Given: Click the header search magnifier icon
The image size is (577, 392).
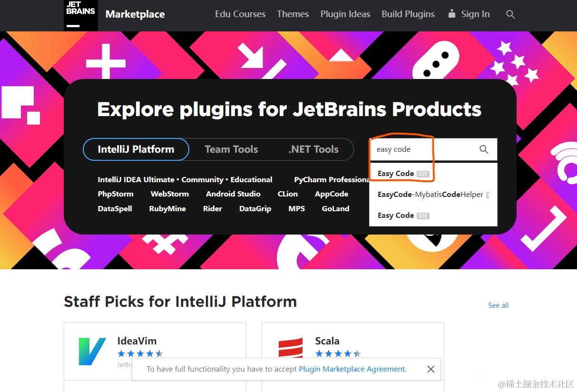Looking at the screenshot, I should click(510, 14).
